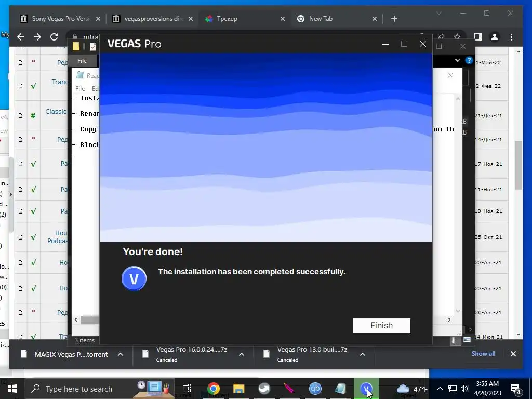The height and width of the screenshot is (399, 532).
Task: Click the 2-Фев-22 date cell
Action: click(x=488, y=86)
